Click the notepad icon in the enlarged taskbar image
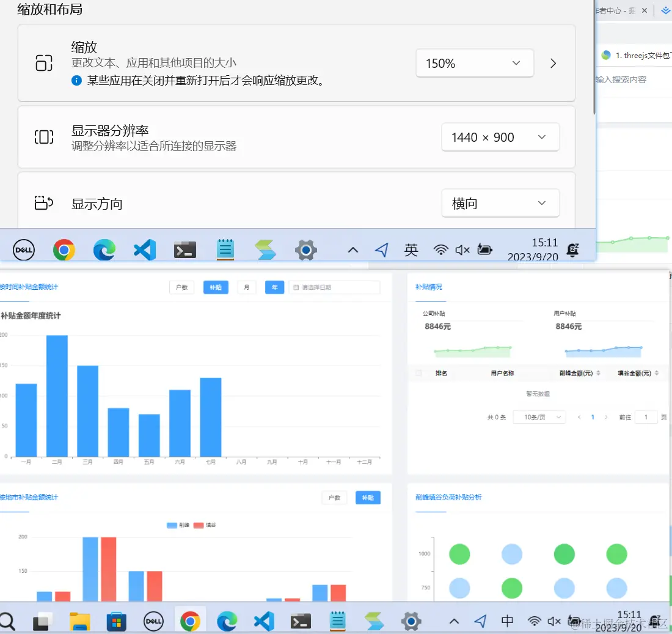Viewport: 672px width, 634px height. [225, 249]
